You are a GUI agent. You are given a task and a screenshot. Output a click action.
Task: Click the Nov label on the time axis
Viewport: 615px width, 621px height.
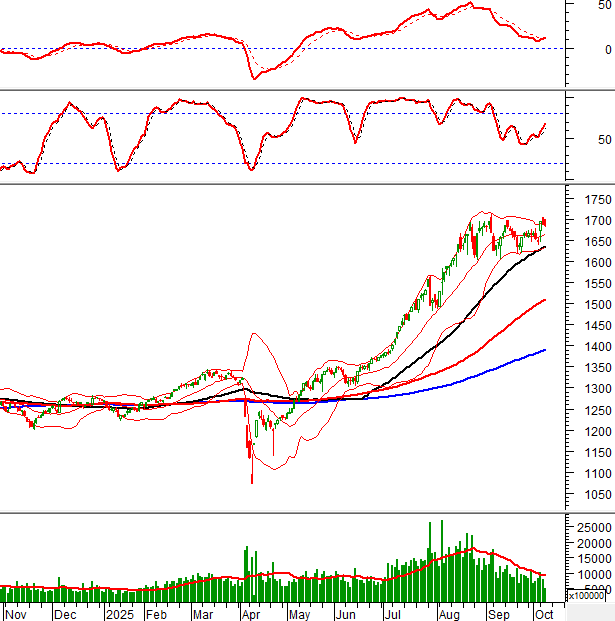pos(17,613)
